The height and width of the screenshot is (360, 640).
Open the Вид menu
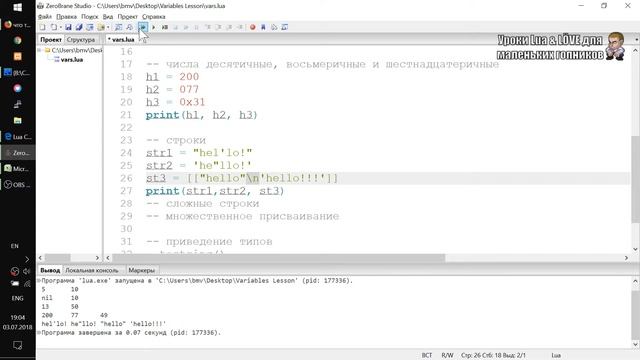(108, 17)
